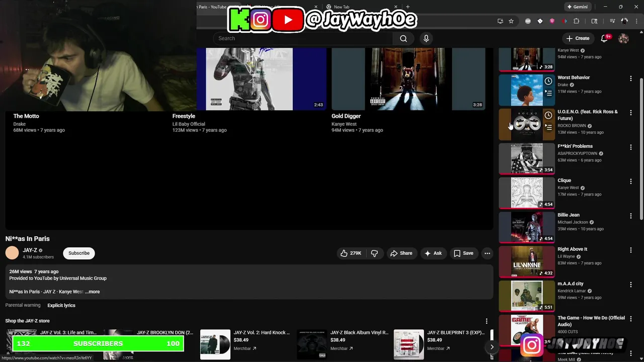
Task: Open options menu for F**kin' Problems
Action: click(x=630, y=147)
